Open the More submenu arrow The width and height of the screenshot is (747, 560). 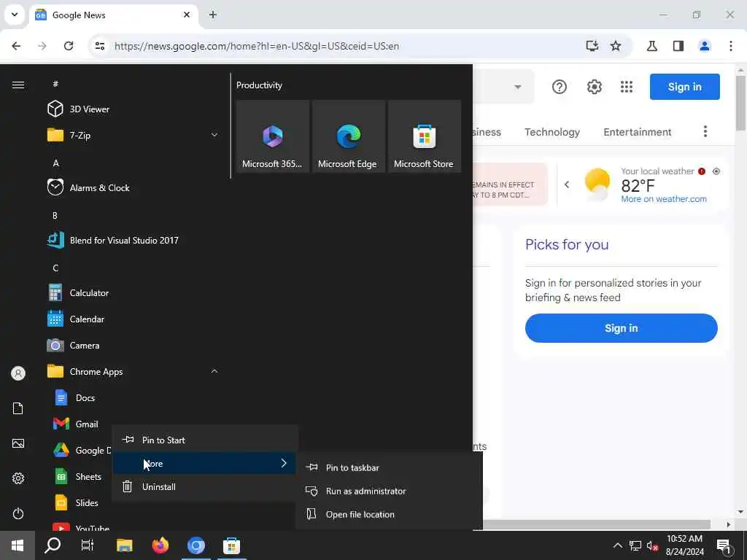coord(284,463)
